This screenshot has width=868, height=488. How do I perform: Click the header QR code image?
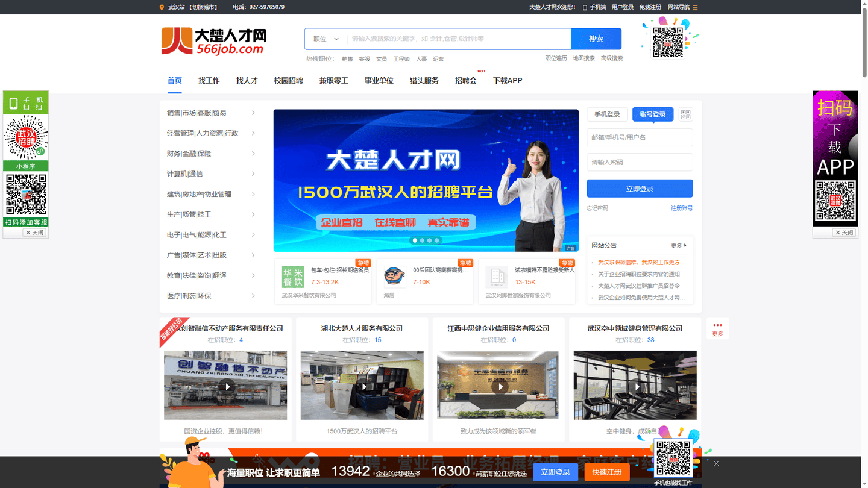[668, 42]
